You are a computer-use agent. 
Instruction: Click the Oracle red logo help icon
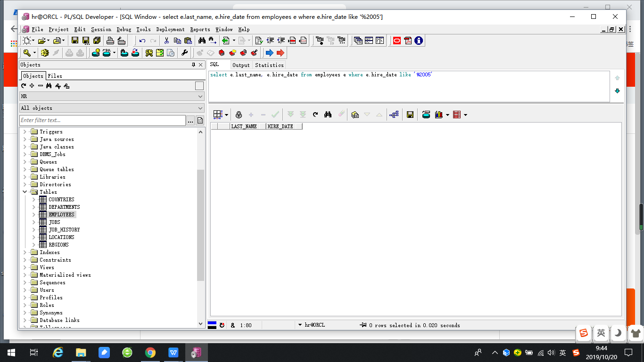pos(397,41)
